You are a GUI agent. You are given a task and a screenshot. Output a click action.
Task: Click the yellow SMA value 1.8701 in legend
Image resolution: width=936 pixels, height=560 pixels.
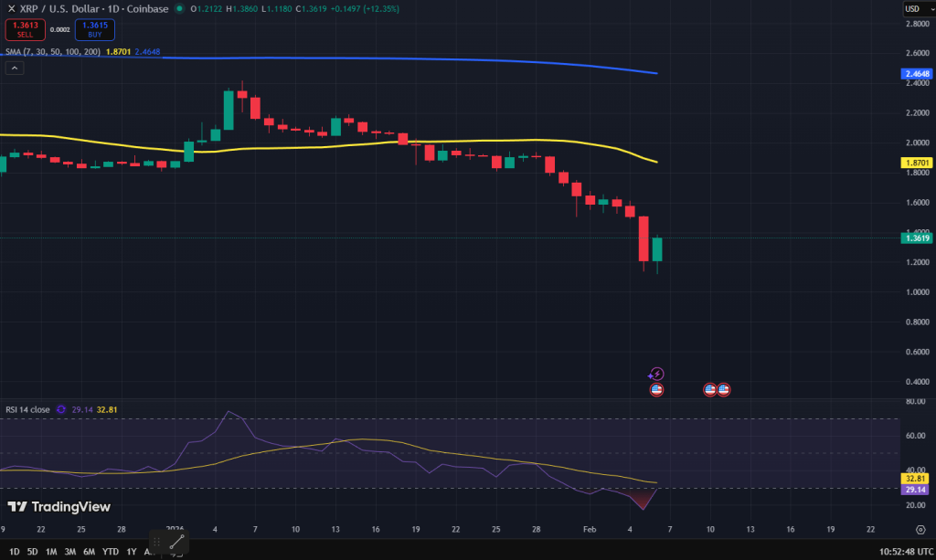click(x=118, y=52)
